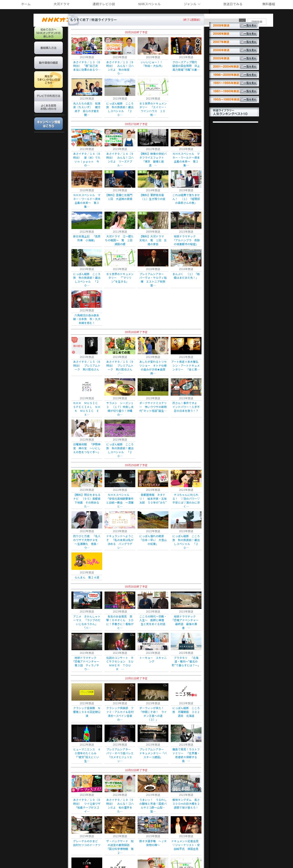Open よくある質問 お問い合わせ button
The height and width of the screenshot is (868, 293).
pyautogui.click(x=49, y=107)
